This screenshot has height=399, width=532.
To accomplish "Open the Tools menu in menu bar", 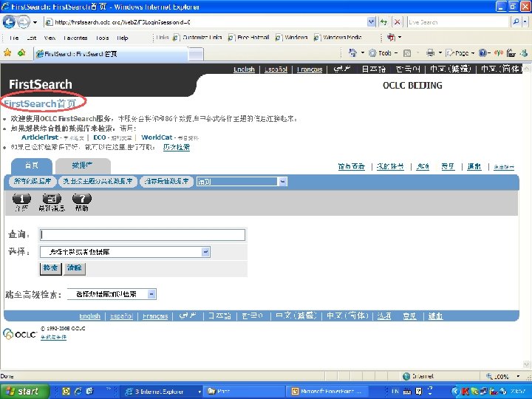I will pos(102,38).
